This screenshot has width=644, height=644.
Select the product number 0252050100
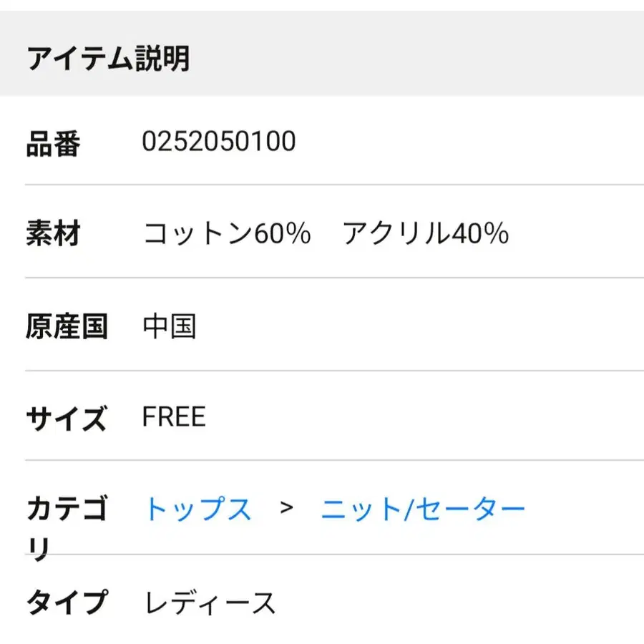point(219,142)
